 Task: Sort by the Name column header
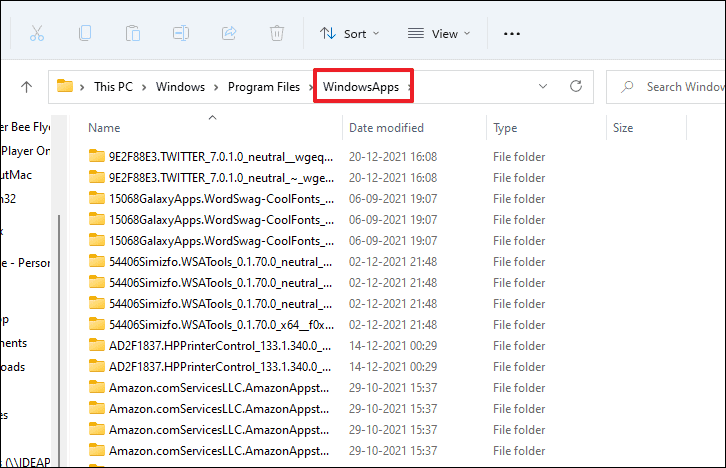[x=104, y=128]
